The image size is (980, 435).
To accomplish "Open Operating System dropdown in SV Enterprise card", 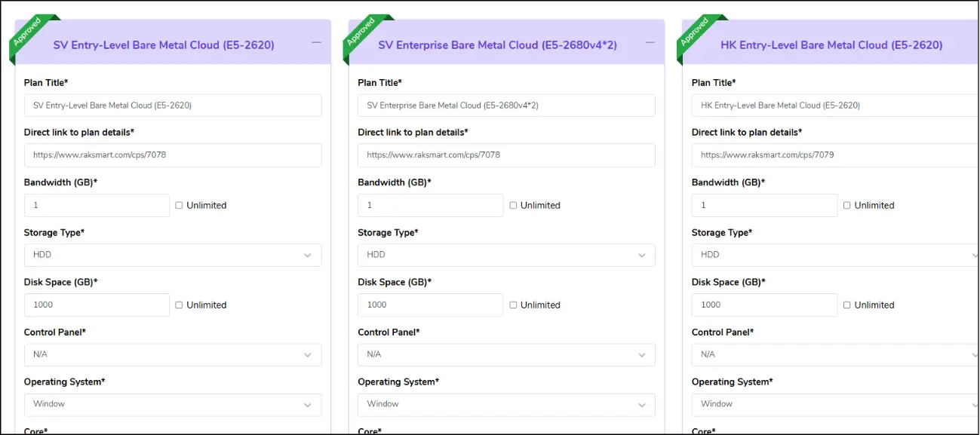I will click(506, 404).
